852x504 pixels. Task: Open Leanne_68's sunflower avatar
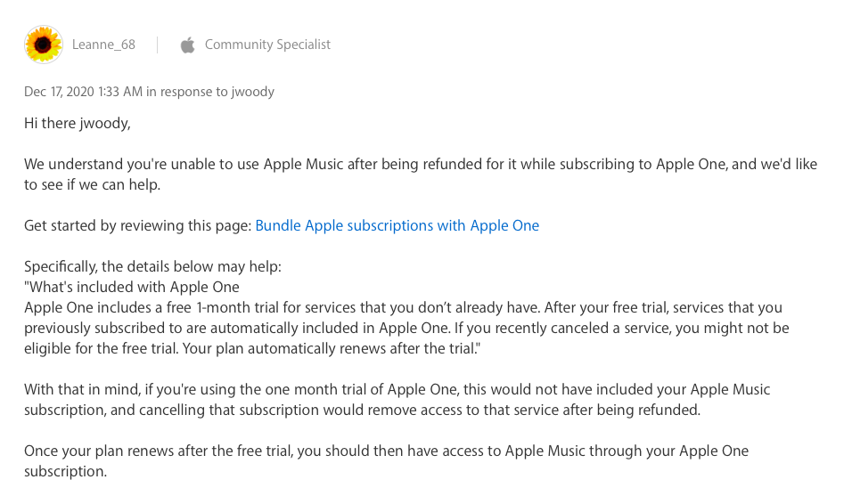pyautogui.click(x=44, y=45)
